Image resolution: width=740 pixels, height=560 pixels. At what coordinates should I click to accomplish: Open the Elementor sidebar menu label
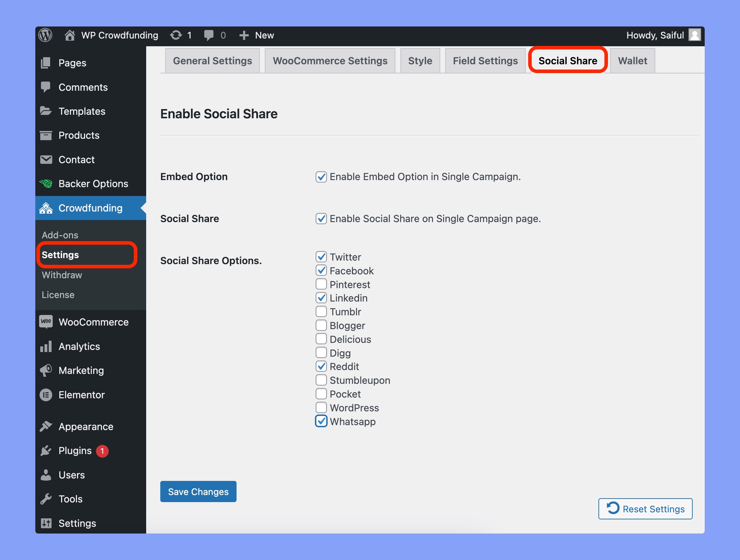(x=82, y=395)
